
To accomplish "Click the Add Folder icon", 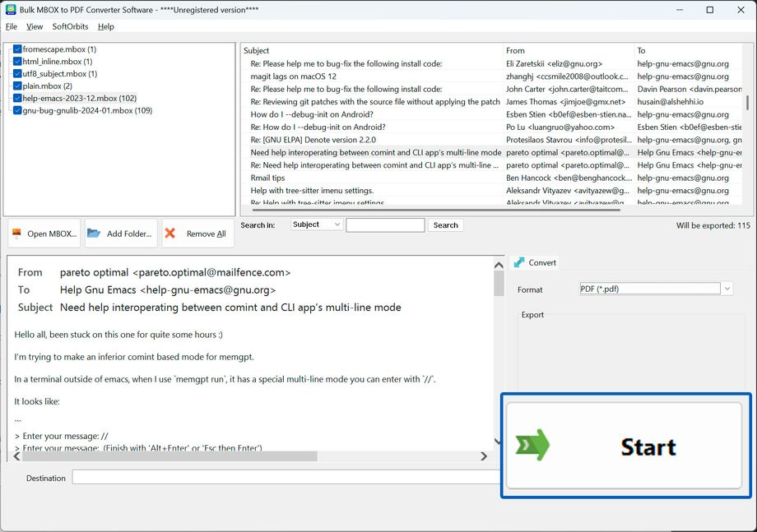I will [x=94, y=234].
